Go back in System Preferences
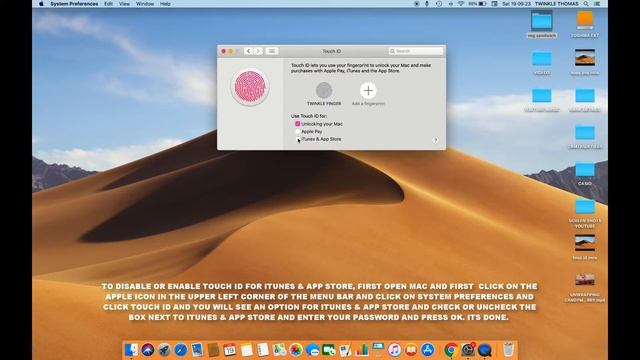The image size is (640, 360). tap(248, 51)
